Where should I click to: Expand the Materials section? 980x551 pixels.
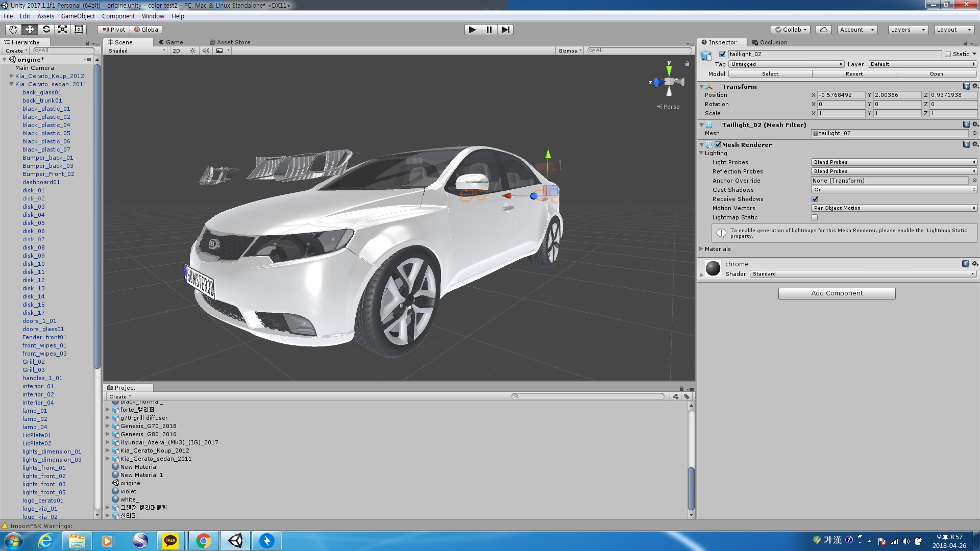(x=701, y=249)
